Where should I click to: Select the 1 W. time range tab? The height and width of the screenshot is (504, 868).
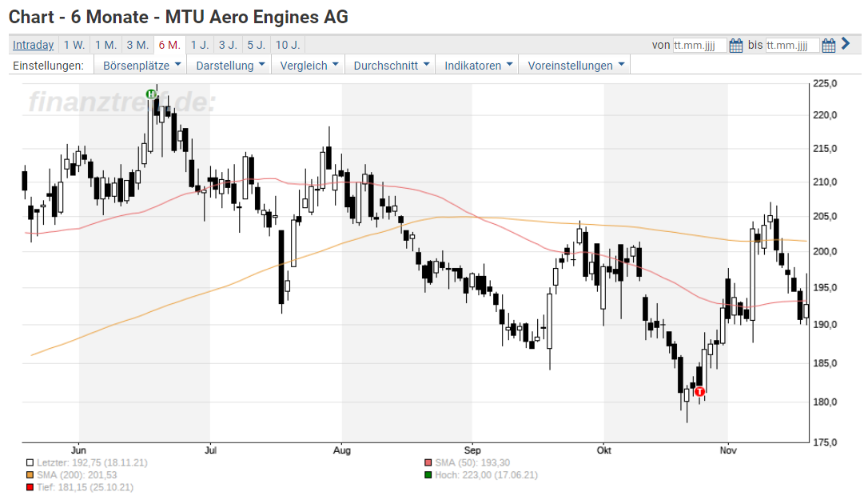[x=74, y=45]
